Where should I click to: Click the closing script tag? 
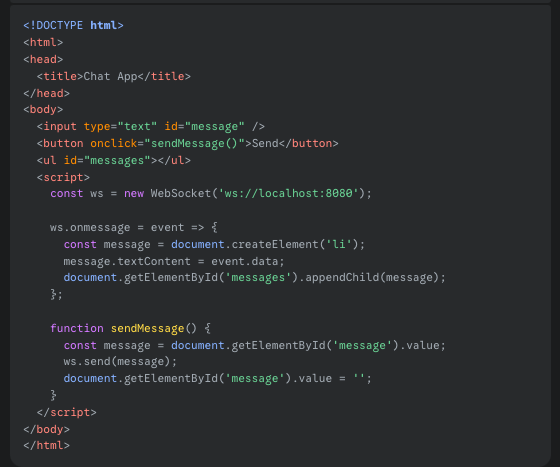coord(66,412)
